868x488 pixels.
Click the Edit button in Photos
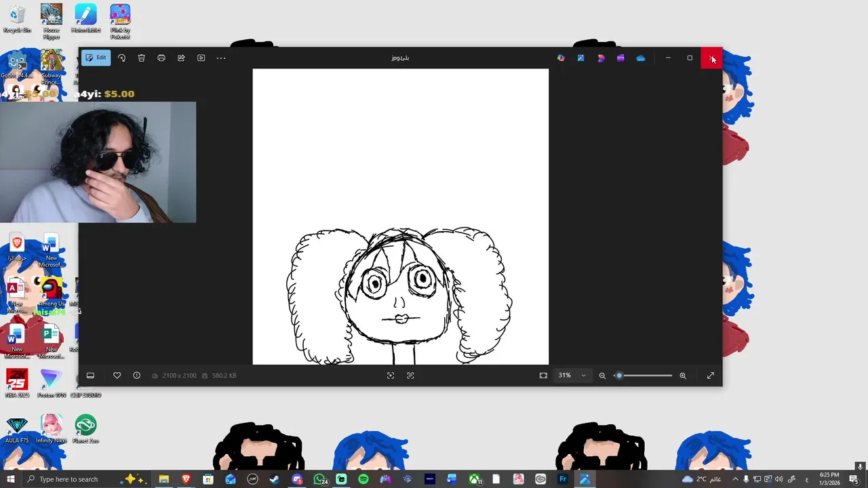click(x=96, y=58)
